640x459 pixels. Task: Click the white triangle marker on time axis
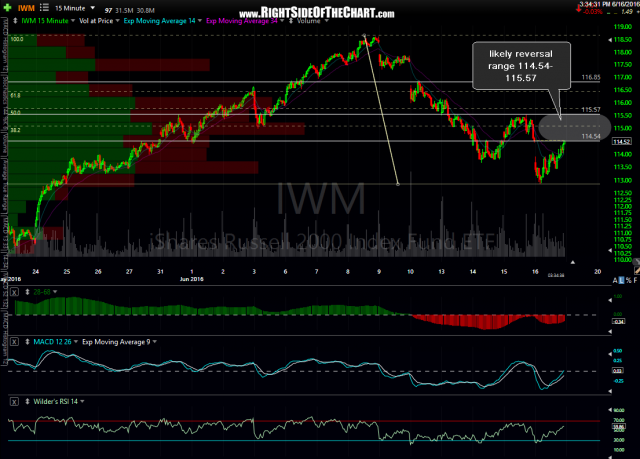click(573, 262)
